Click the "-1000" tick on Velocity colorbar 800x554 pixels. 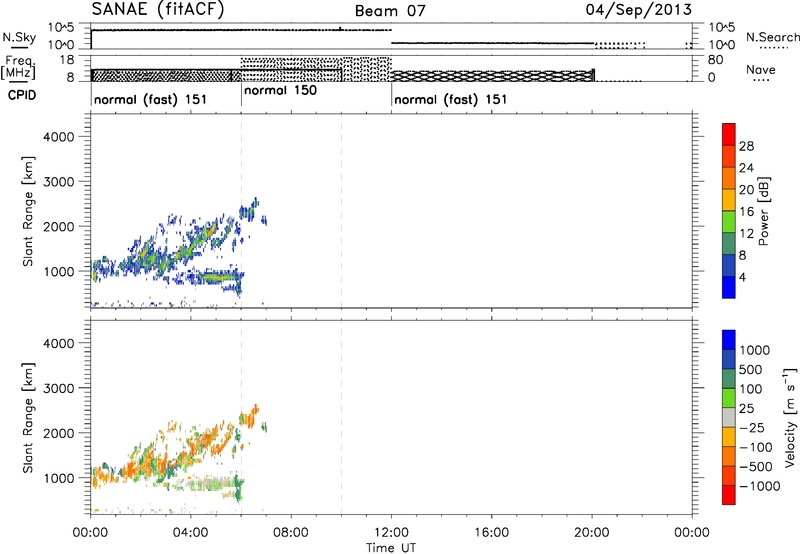760,486
